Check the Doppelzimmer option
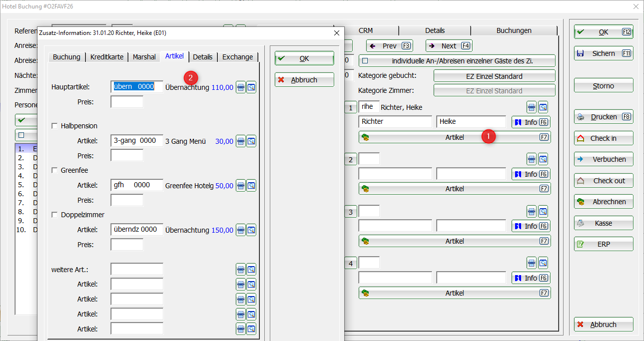This screenshot has width=644, height=341. pos(54,215)
